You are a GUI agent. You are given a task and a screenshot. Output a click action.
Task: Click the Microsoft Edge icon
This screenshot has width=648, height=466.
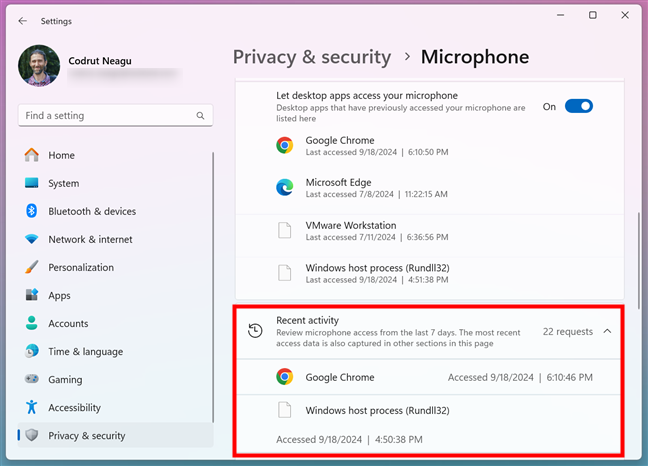[x=285, y=187]
